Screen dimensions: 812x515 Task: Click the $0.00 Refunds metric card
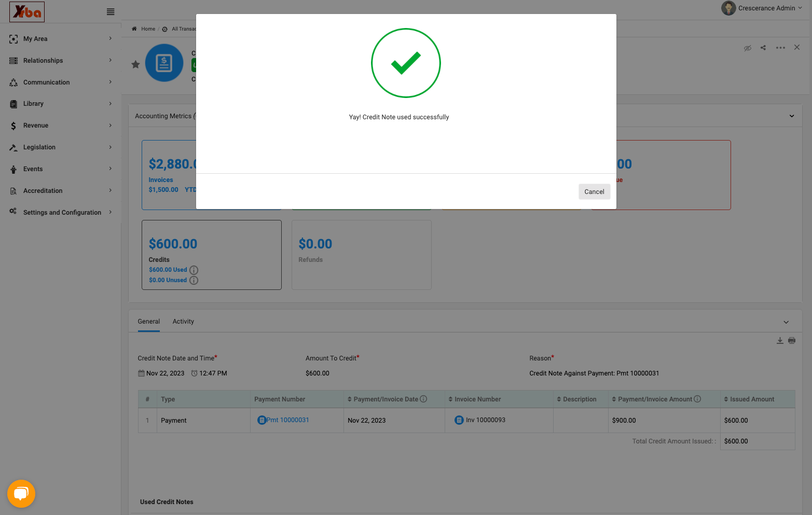point(362,255)
